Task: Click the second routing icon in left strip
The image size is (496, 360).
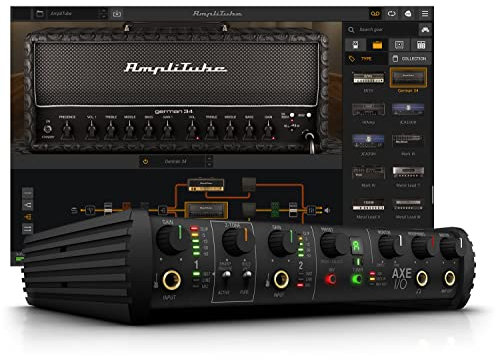Action: point(28,205)
